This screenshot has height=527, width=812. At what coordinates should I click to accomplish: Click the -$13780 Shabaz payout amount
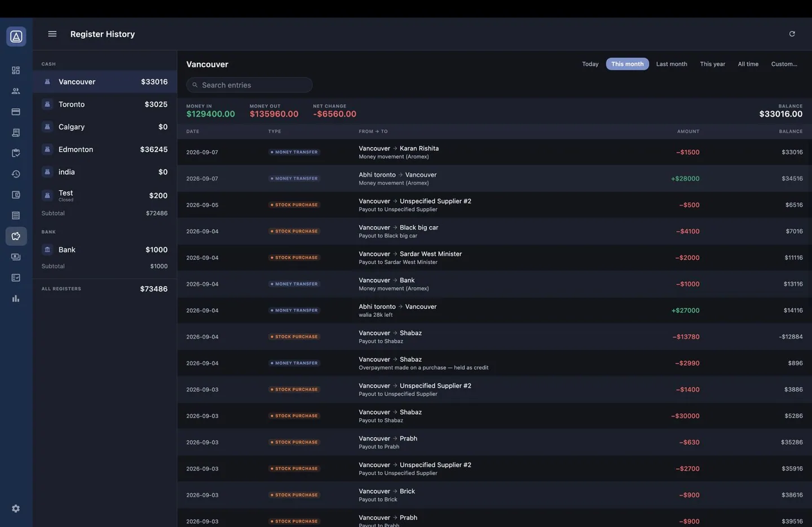pos(686,337)
